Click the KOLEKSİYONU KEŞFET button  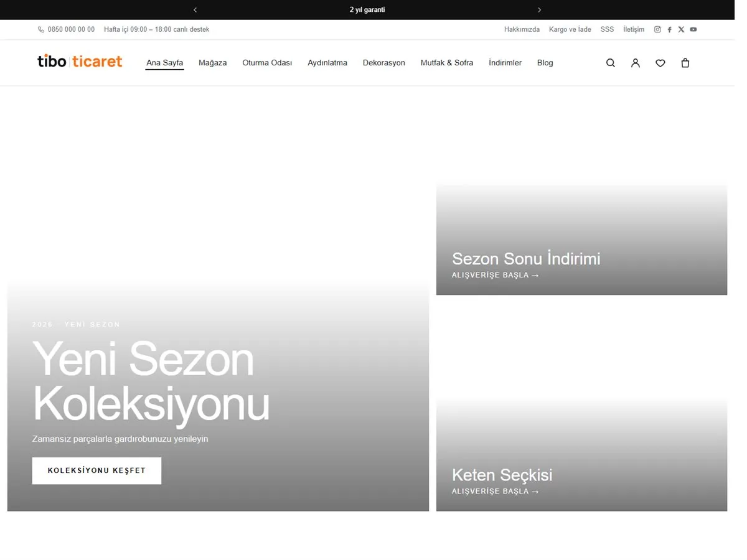pyautogui.click(x=96, y=470)
